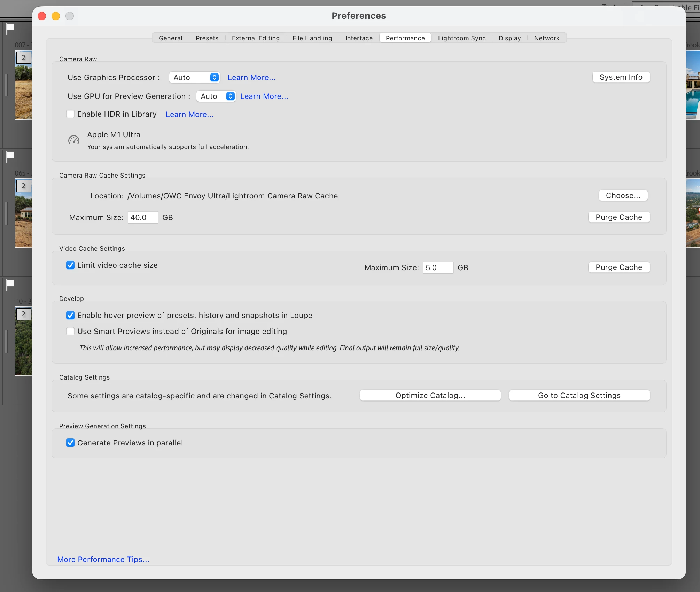Viewport: 700px width, 592px height.
Task: Click the stack count badge on the third thumbnail
Action: [23, 314]
